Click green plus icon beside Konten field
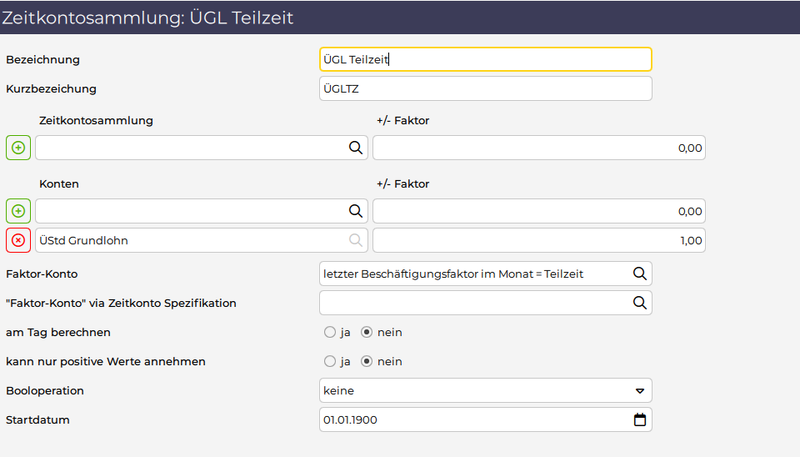Image resolution: width=800 pixels, height=457 pixels. 18,211
